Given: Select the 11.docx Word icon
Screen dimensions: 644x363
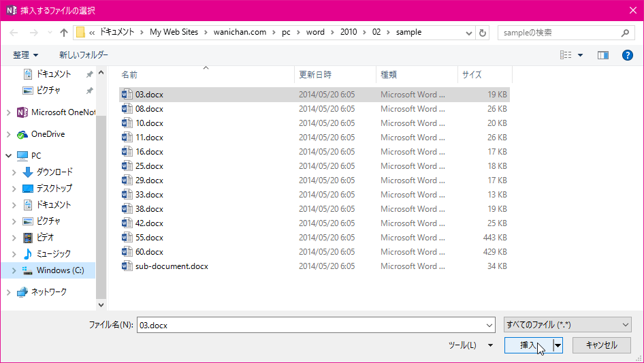Looking at the screenshot, I should [x=127, y=138].
